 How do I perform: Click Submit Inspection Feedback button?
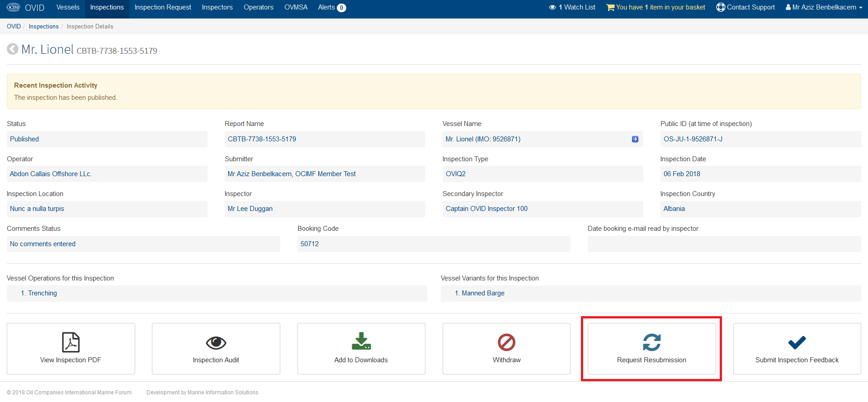point(797,349)
